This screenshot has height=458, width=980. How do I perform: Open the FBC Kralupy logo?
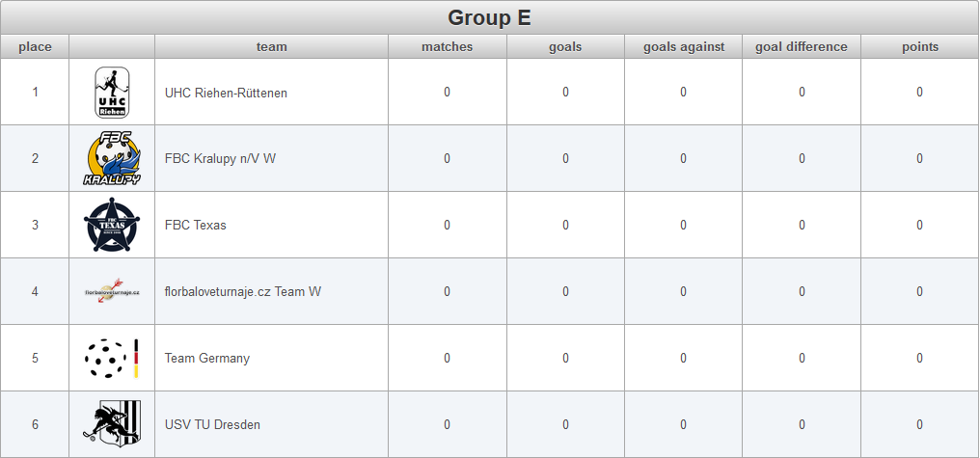click(x=112, y=158)
